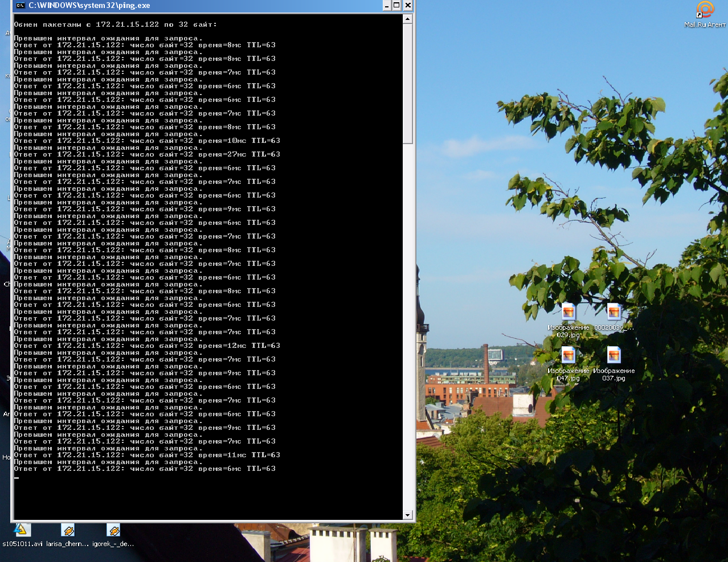Click the ping.exe title bar text
This screenshot has width=728, height=562.
point(89,6)
